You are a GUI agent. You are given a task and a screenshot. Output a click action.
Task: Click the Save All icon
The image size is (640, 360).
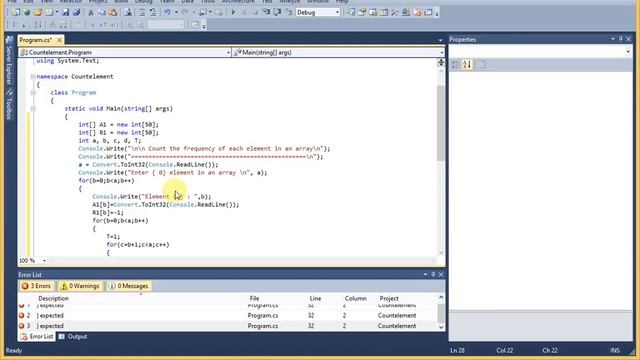tap(76, 12)
